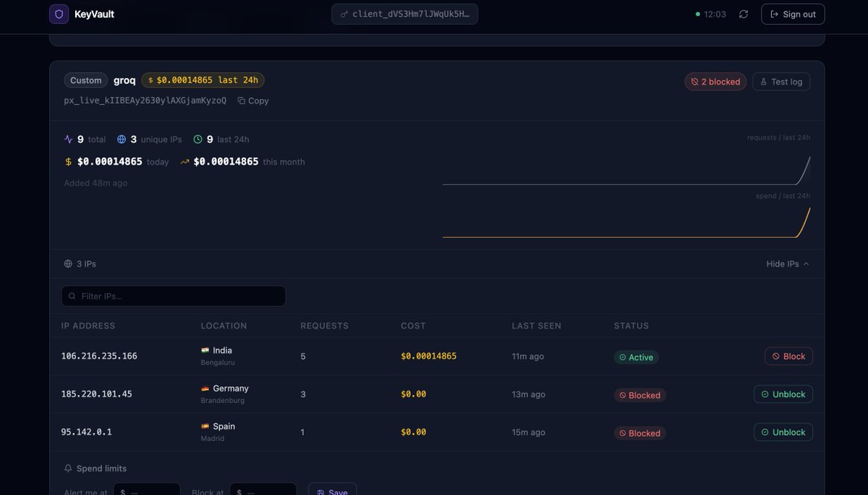Viewport: 868px width, 495px height.
Task: Click the client key field in header
Action: [405, 14]
